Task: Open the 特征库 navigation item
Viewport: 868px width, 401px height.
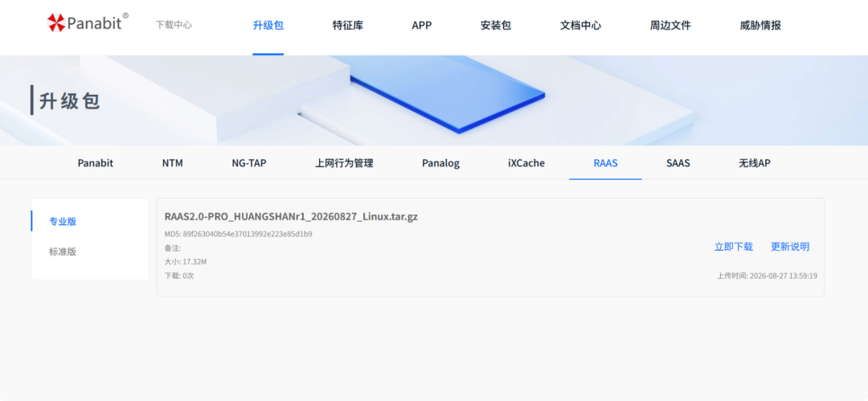Action: pos(348,26)
